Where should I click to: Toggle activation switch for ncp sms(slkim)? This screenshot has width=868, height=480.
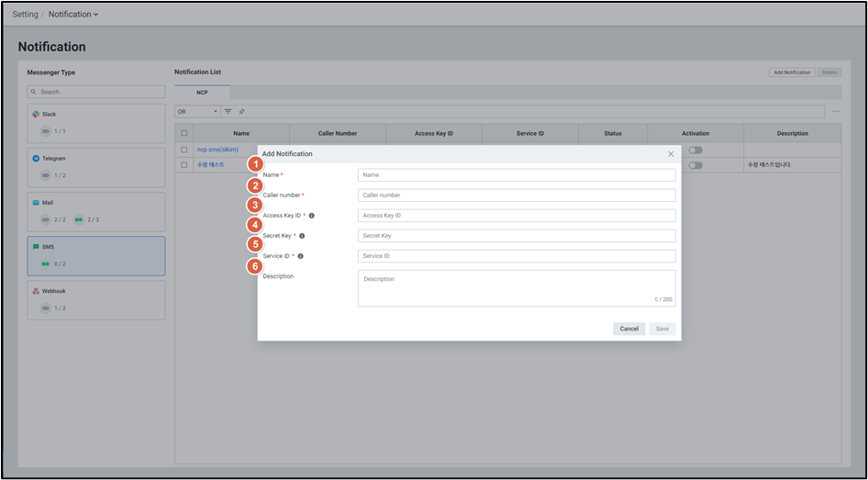696,150
